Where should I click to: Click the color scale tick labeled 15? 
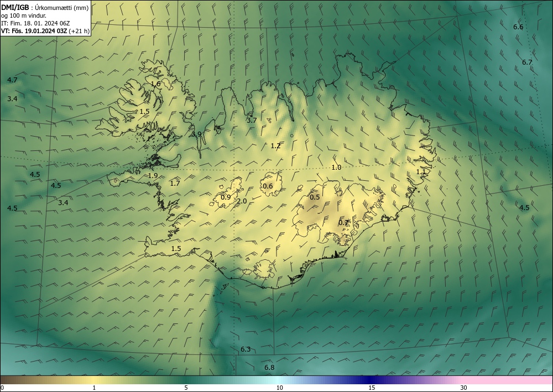point(372,388)
